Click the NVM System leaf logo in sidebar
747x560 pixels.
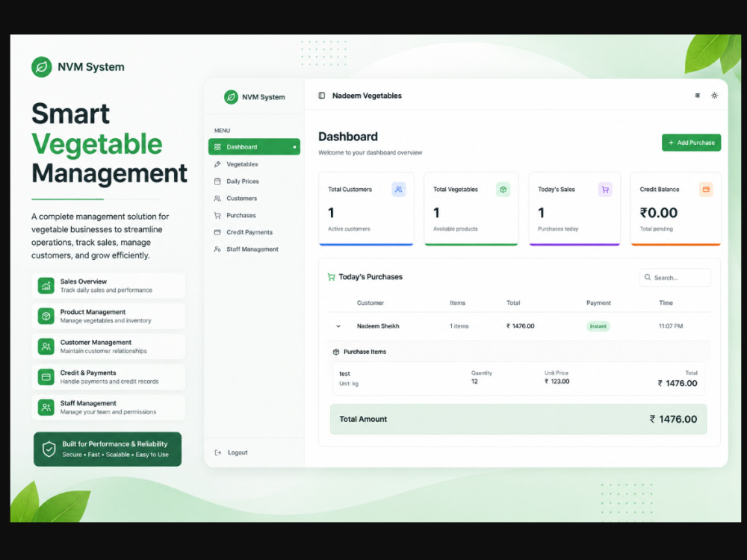coord(231,97)
